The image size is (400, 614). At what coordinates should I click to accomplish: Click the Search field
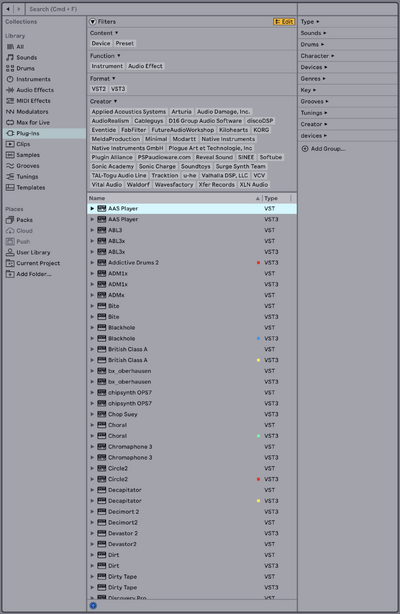(x=161, y=9)
